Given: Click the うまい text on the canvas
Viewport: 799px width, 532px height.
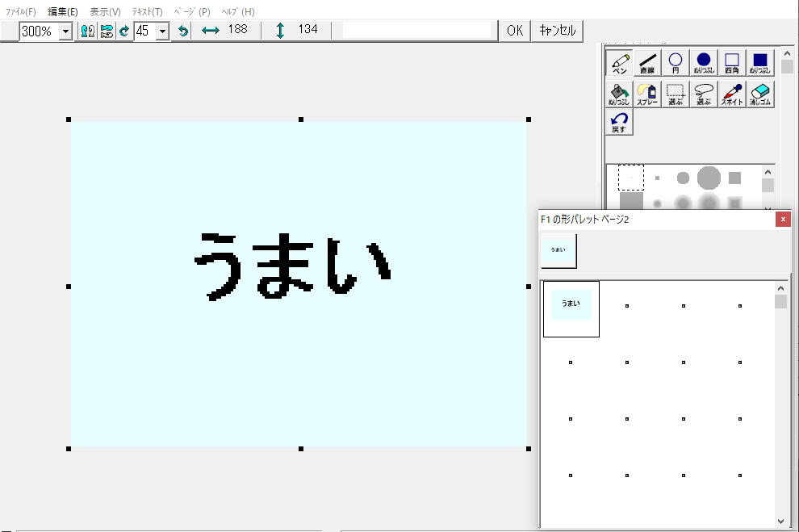Looking at the screenshot, I should [x=292, y=266].
